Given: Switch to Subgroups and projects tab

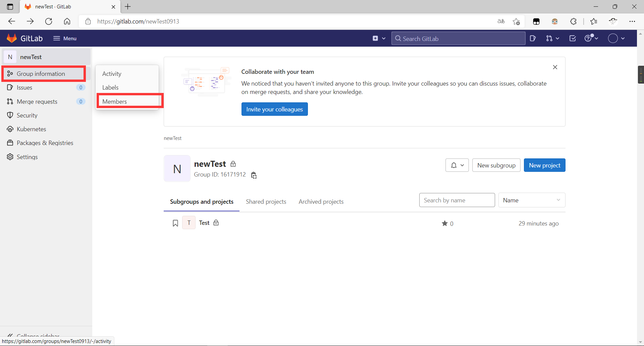Looking at the screenshot, I should (x=202, y=201).
